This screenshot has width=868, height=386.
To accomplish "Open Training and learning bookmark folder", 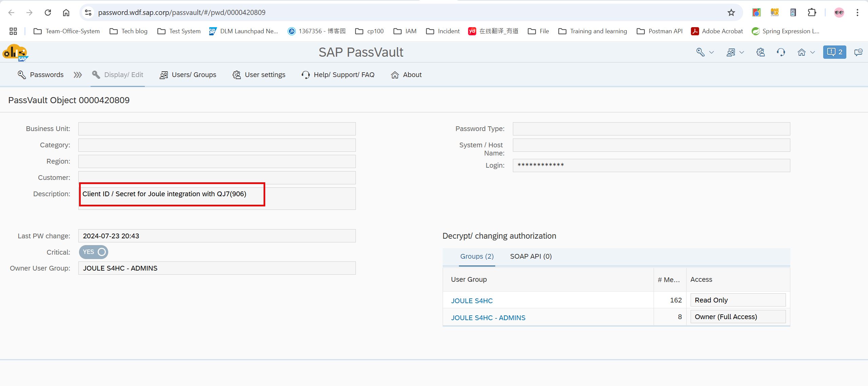I will point(593,31).
